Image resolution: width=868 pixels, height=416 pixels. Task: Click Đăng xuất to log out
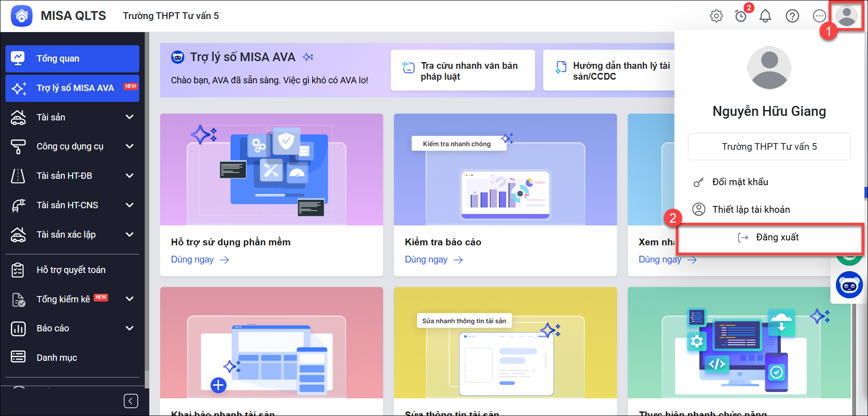[769, 237]
